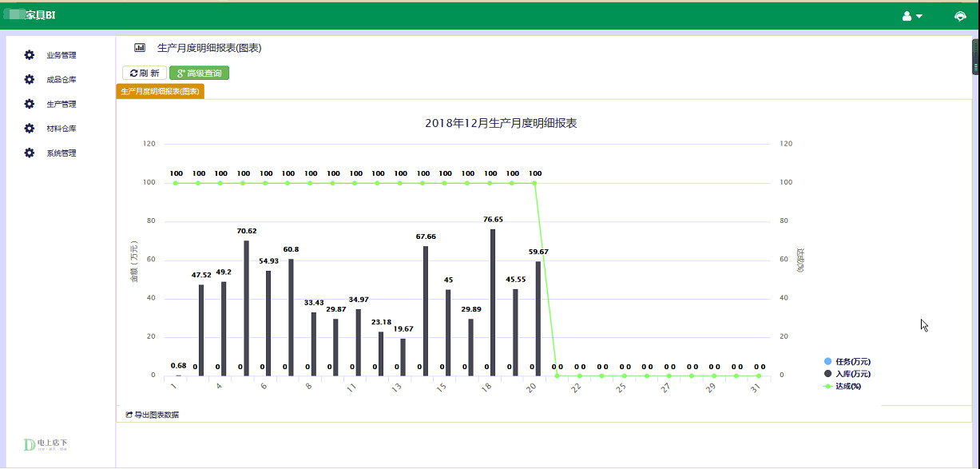Open the 高级查询 advanced query button
This screenshot has height=469, width=980.
click(x=199, y=73)
